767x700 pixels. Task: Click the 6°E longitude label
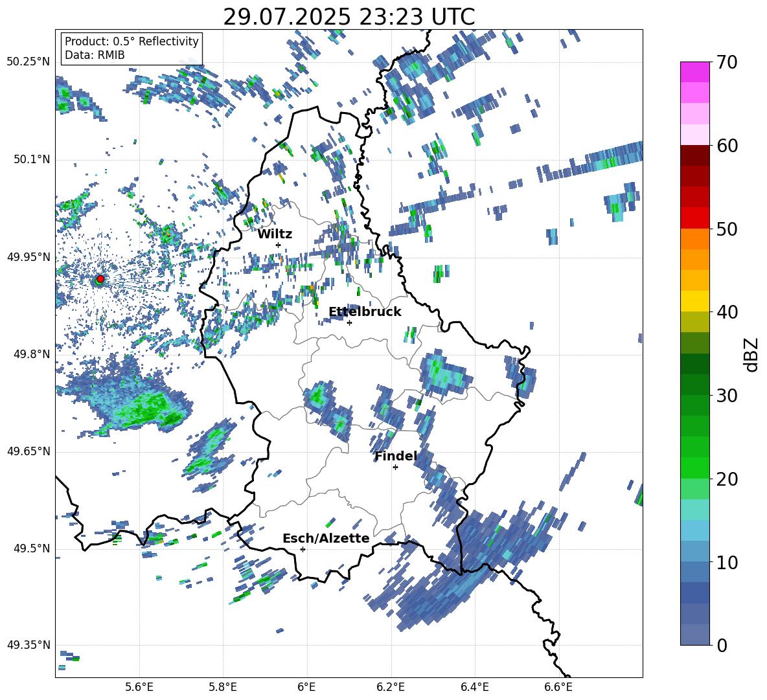pyautogui.click(x=306, y=687)
